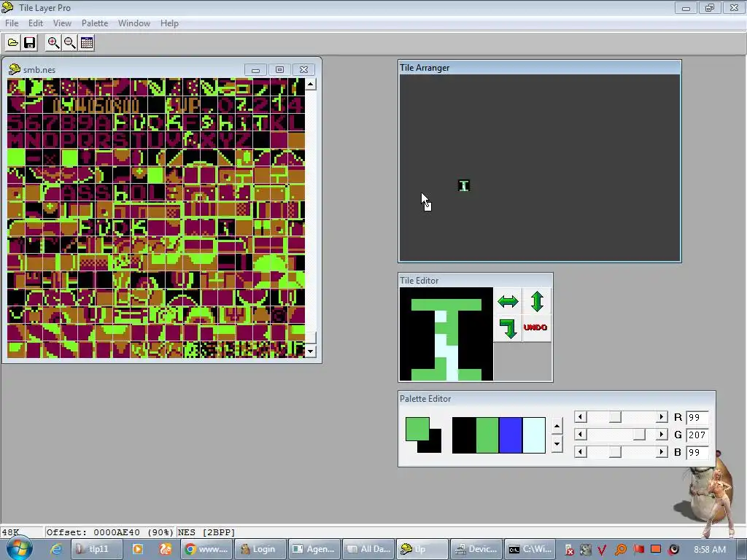Save the file using the floppy disk icon

tap(29, 43)
